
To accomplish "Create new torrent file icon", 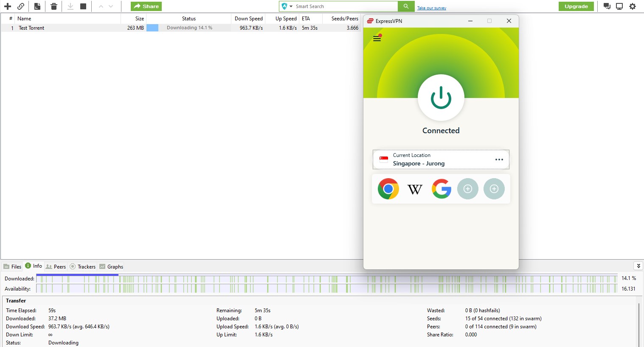I will point(37,6).
